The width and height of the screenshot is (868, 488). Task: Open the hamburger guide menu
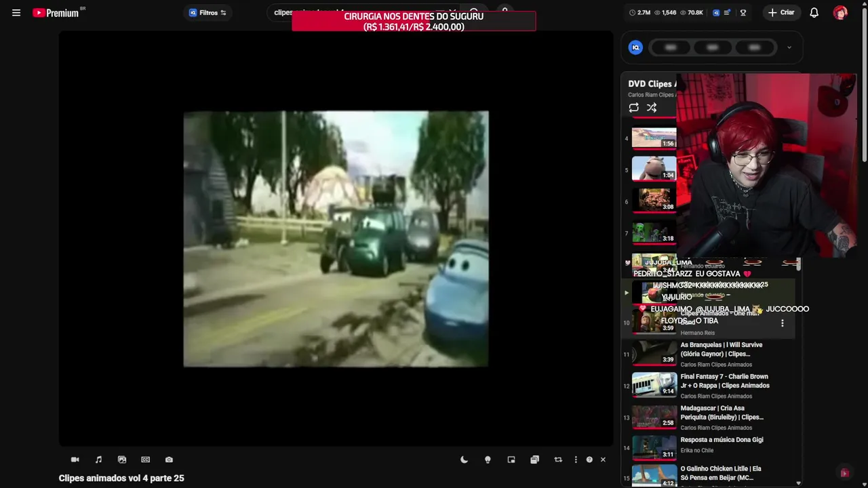(x=16, y=13)
